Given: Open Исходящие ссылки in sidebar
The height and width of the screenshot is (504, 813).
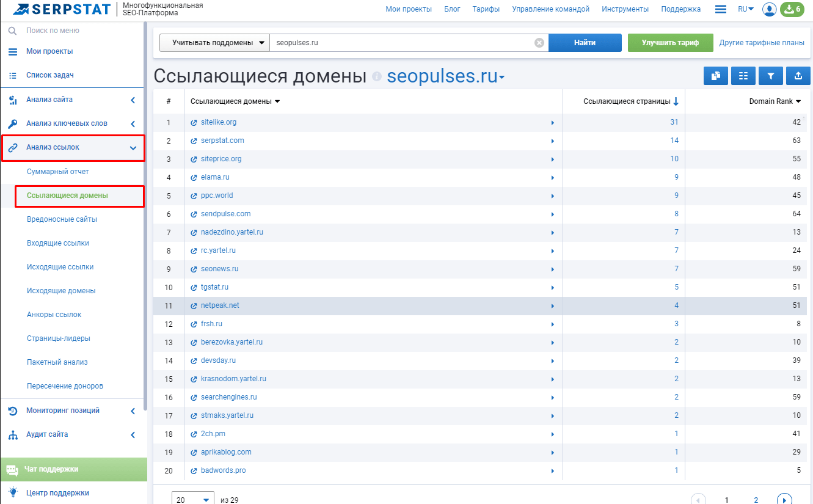Looking at the screenshot, I should [x=60, y=267].
